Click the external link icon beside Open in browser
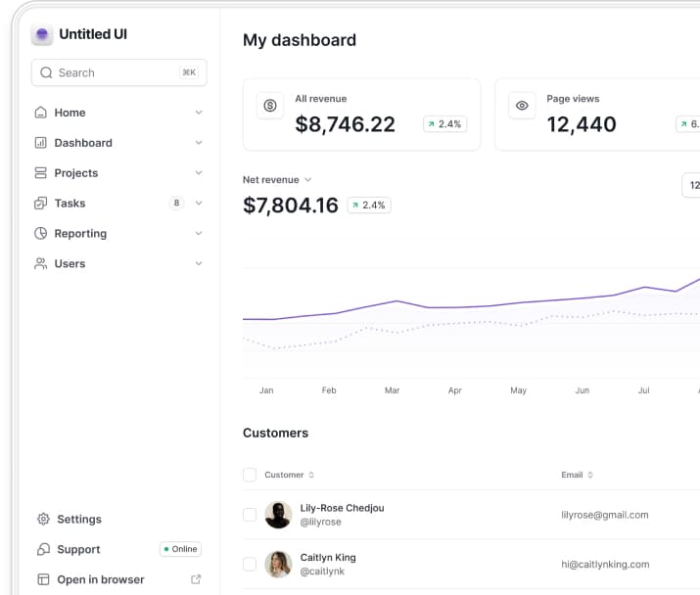The image size is (700, 595). coord(196,579)
